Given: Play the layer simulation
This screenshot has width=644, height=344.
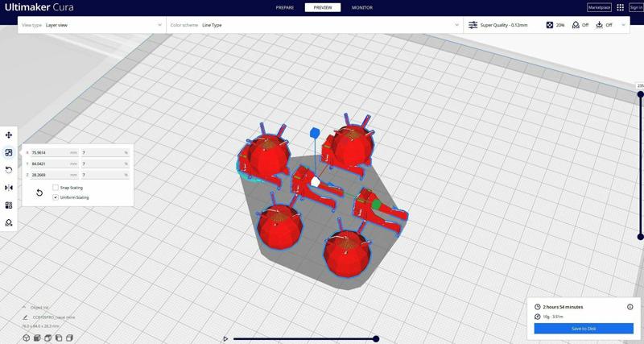Looking at the screenshot, I should pos(225,339).
